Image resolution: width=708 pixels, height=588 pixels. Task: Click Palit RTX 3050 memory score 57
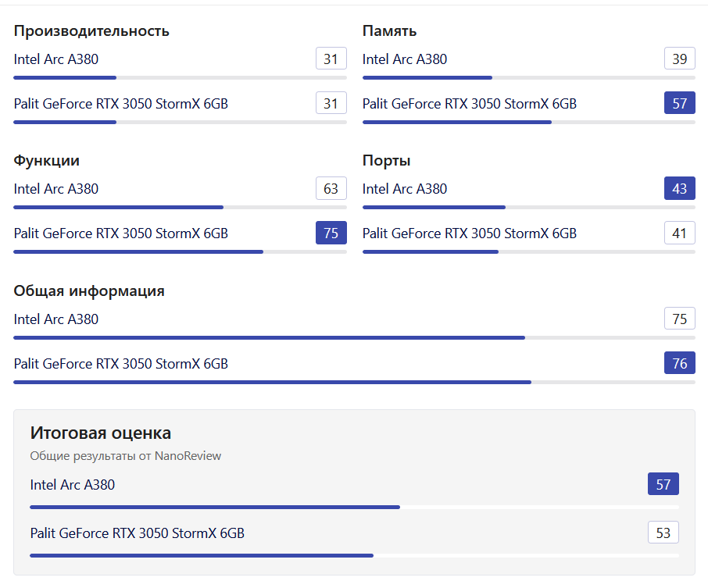click(679, 104)
